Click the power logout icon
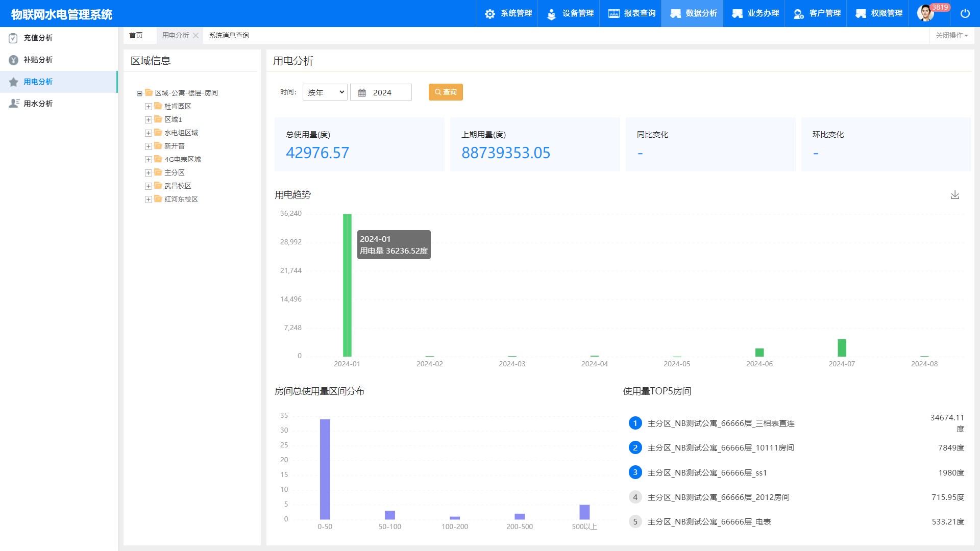 [965, 13]
